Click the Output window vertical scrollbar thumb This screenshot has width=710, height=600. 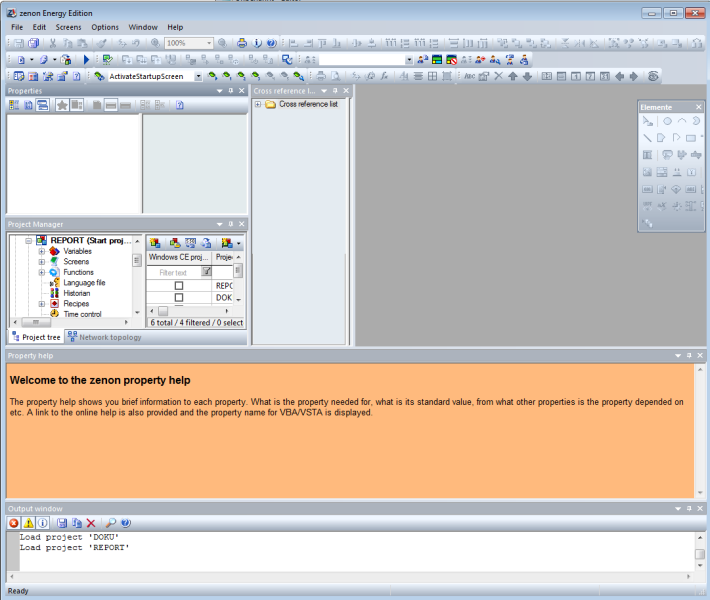pos(700,554)
